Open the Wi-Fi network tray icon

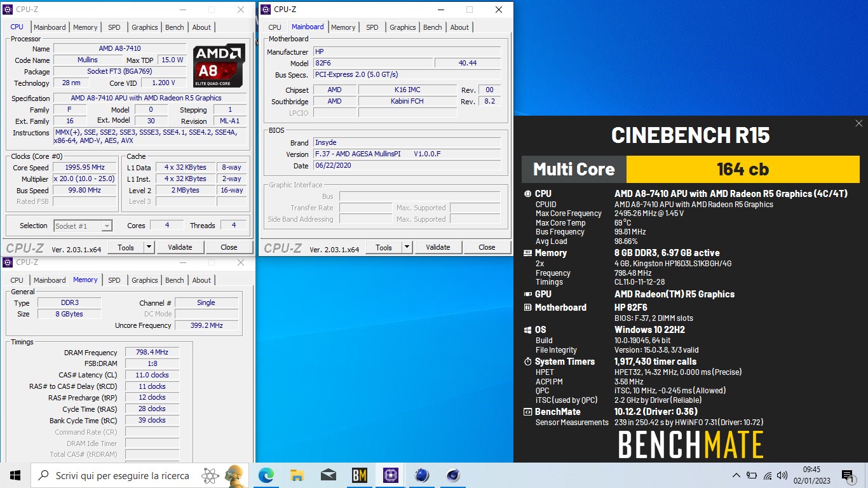(x=767, y=475)
